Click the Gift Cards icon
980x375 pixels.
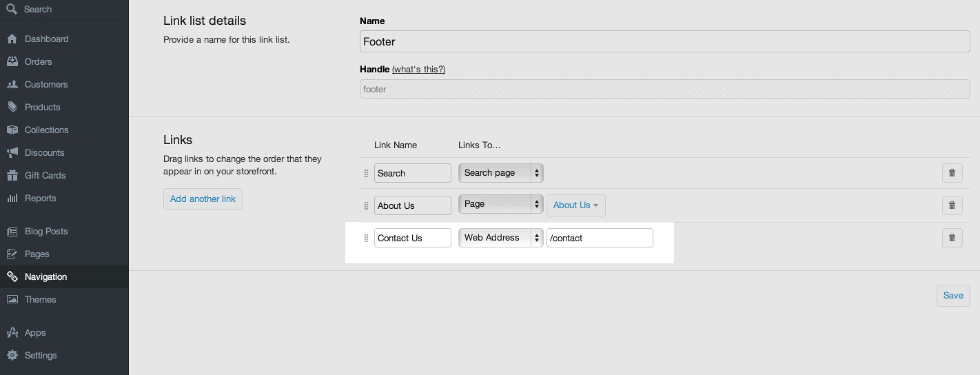[12, 175]
